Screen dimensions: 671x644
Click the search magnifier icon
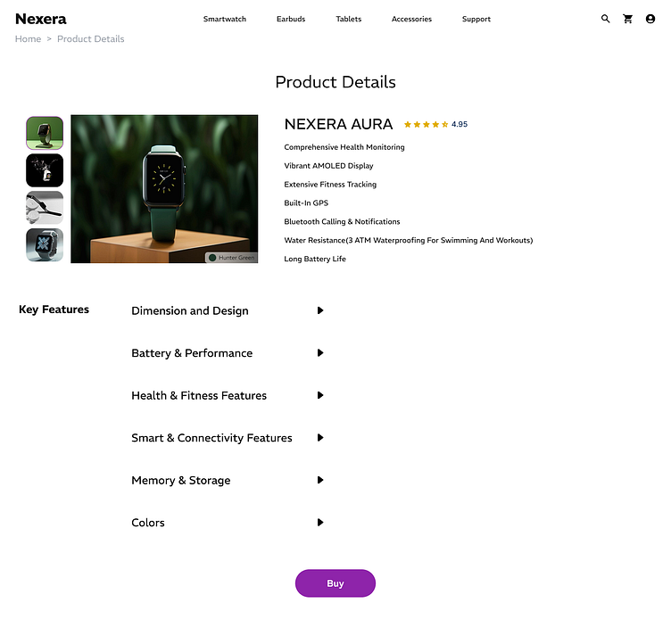[606, 19]
